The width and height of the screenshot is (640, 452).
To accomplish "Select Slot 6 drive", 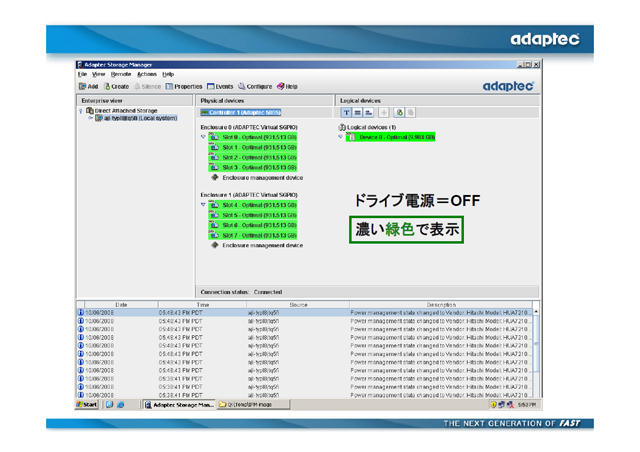I will 253,225.
